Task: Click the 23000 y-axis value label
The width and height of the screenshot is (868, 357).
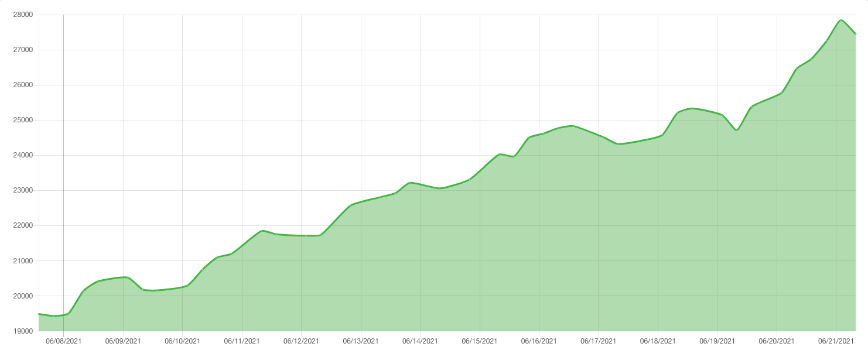Action: [x=23, y=190]
